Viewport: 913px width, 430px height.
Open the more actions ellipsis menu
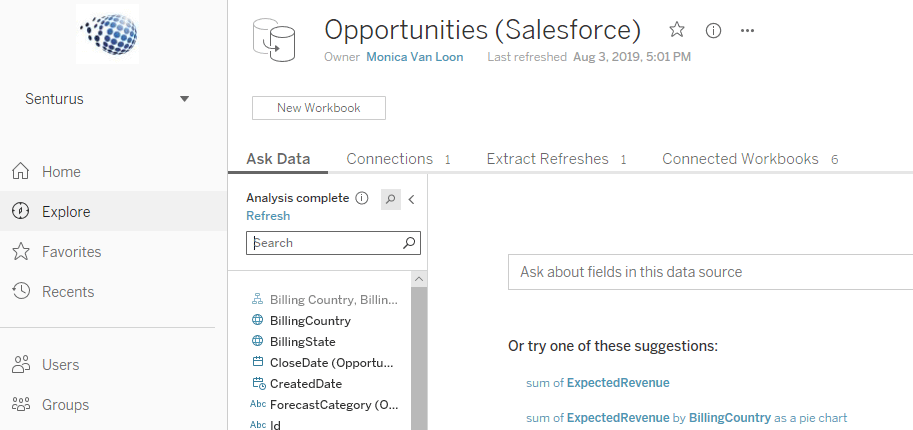point(747,30)
